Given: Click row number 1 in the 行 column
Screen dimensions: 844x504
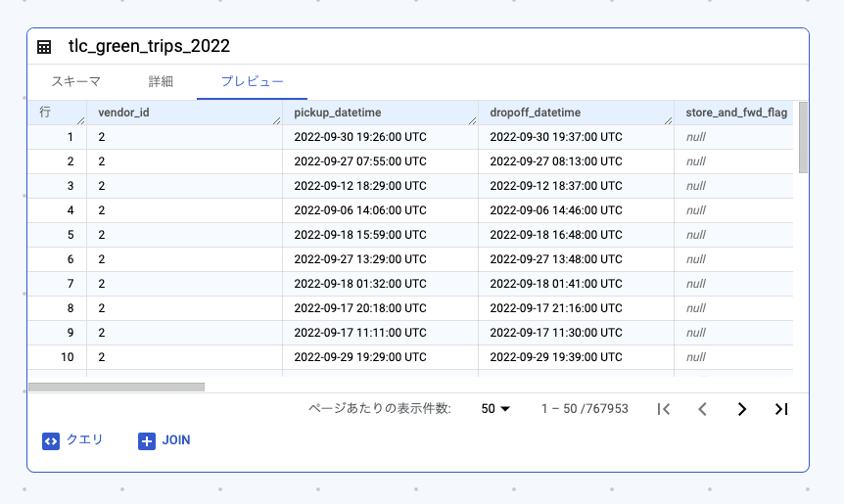Looking at the screenshot, I should tap(70, 137).
